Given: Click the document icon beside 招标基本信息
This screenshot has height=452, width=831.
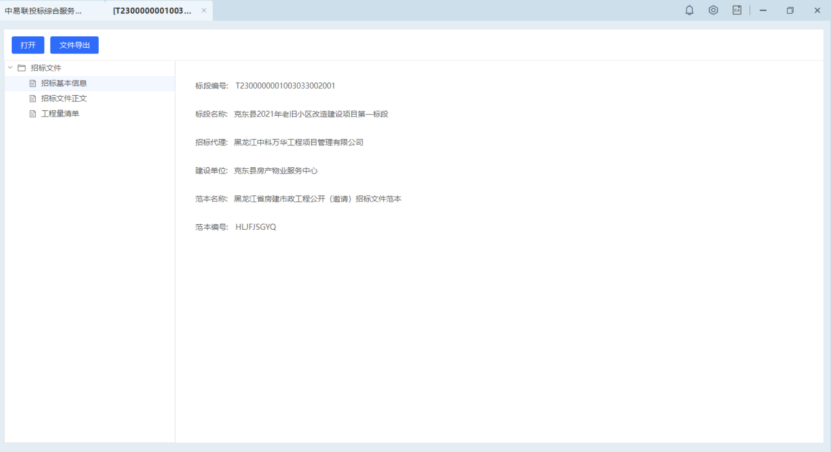Looking at the screenshot, I should click(x=32, y=83).
